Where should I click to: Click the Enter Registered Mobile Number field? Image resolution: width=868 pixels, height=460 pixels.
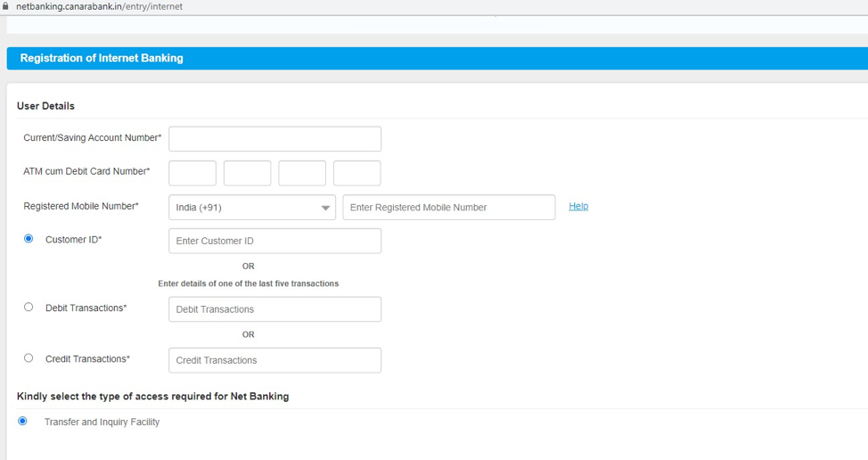coord(449,208)
